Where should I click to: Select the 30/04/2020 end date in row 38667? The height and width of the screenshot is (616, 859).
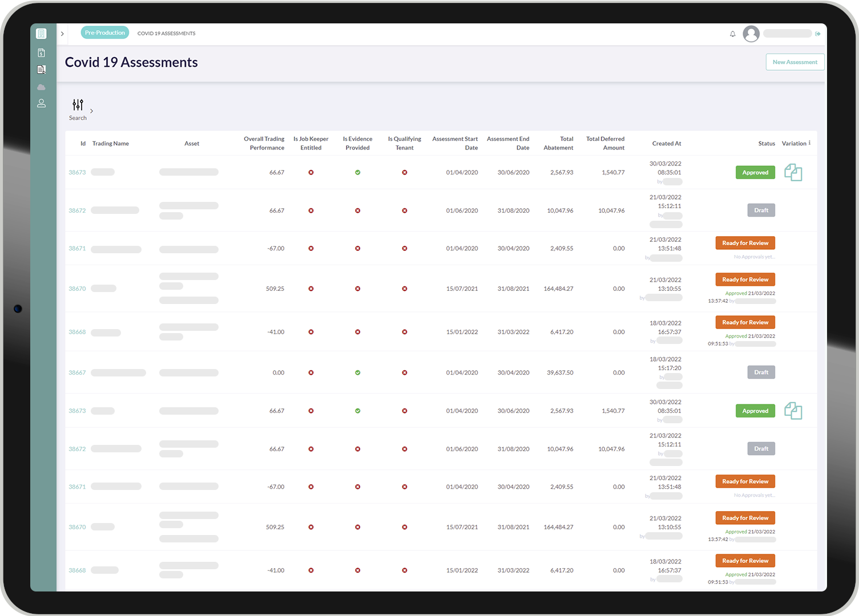(x=514, y=373)
